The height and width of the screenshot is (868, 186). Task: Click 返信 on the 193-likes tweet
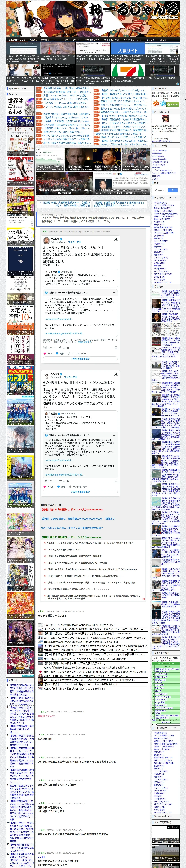coord(60,353)
